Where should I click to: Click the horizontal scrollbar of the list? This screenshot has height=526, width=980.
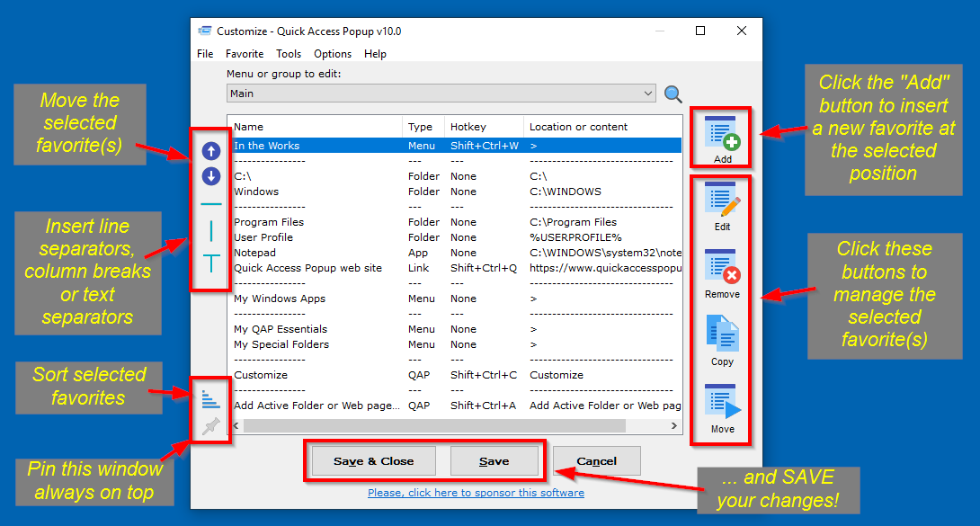[x=450, y=425]
